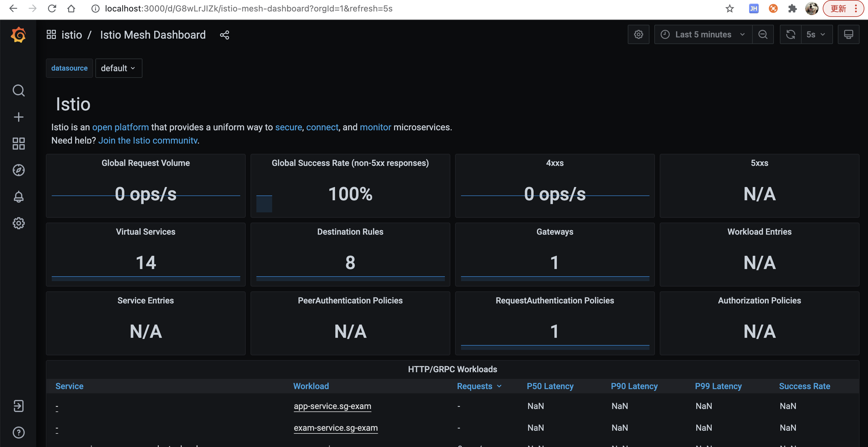Click the Istio Mesh Dashboard title
Screen dimensions: 868x447
153,35
